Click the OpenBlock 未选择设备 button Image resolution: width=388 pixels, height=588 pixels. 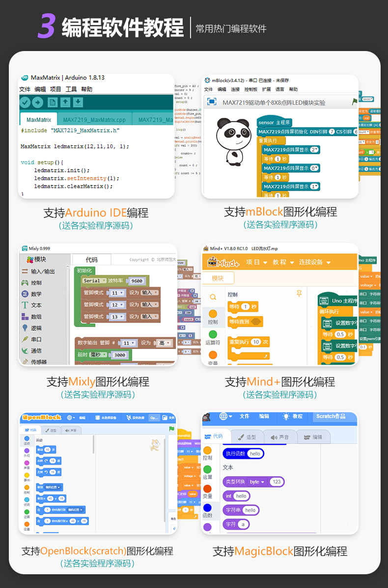106,417
